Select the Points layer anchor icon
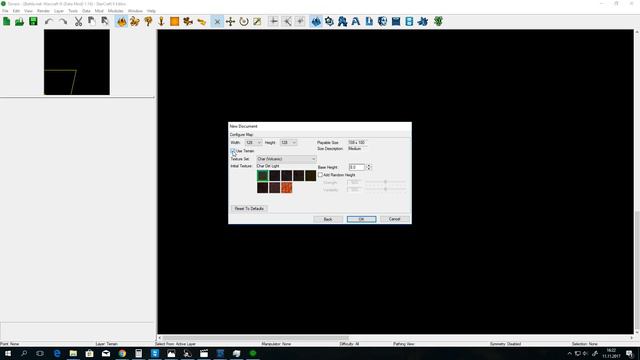 [161, 22]
